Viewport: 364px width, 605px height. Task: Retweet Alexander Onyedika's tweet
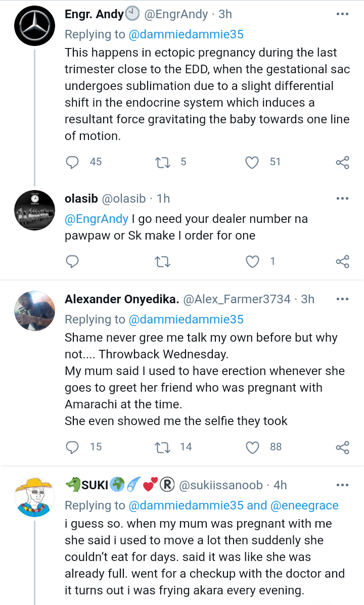click(x=163, y=447)
